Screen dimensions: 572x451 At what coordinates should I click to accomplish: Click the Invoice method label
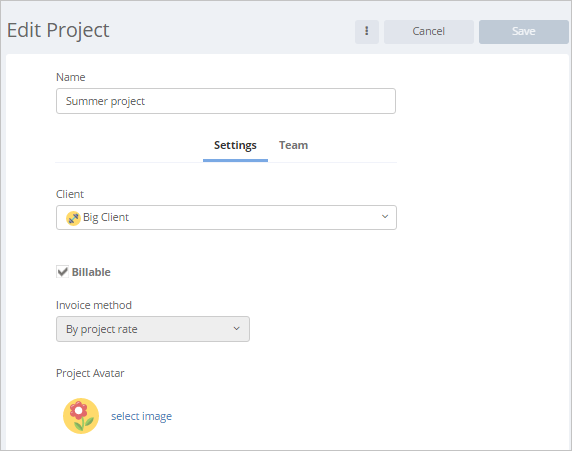pos(94,305)
